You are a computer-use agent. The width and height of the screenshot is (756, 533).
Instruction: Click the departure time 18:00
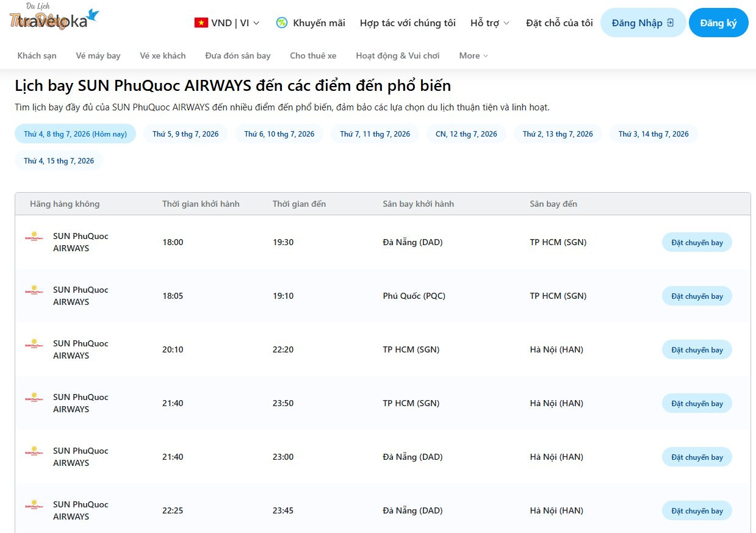point(173,242)
